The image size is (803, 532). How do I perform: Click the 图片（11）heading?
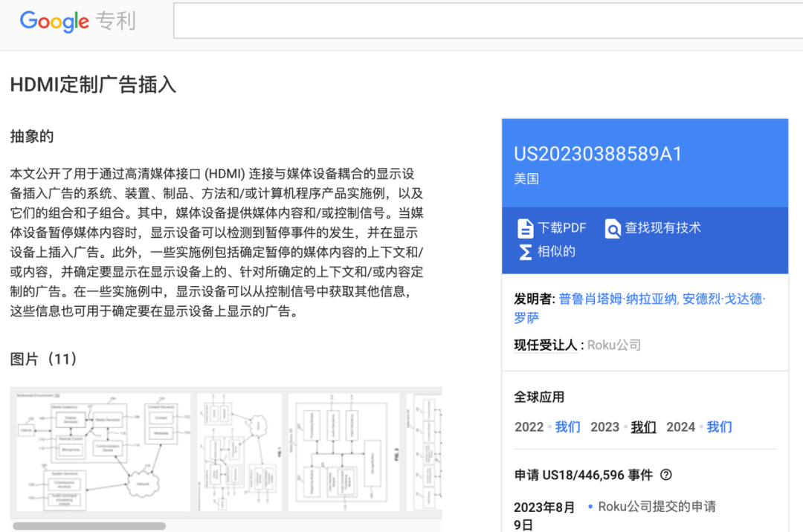click(x=43, y=359)
